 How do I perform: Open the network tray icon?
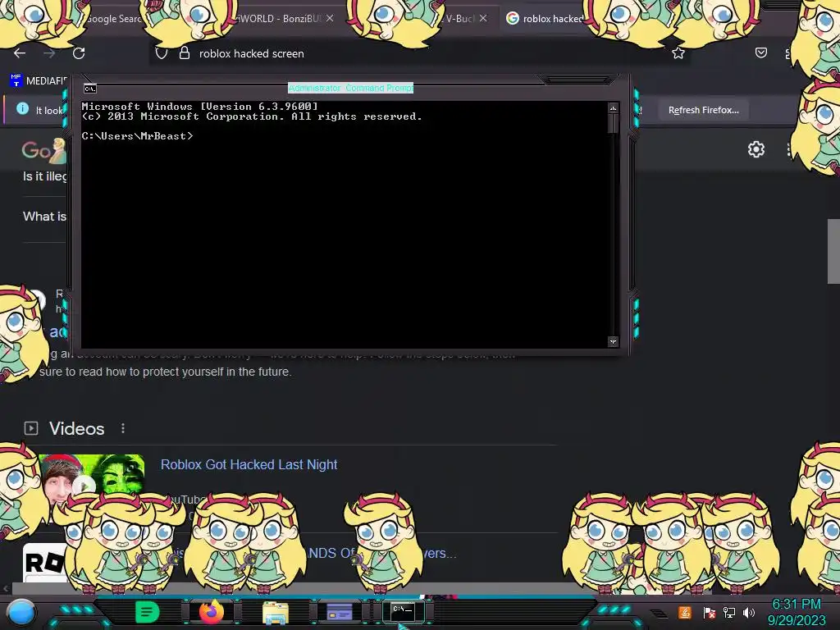click(729, 612)
